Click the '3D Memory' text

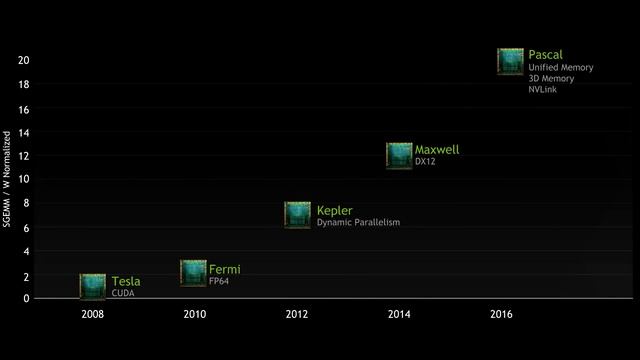click(551, 78)
